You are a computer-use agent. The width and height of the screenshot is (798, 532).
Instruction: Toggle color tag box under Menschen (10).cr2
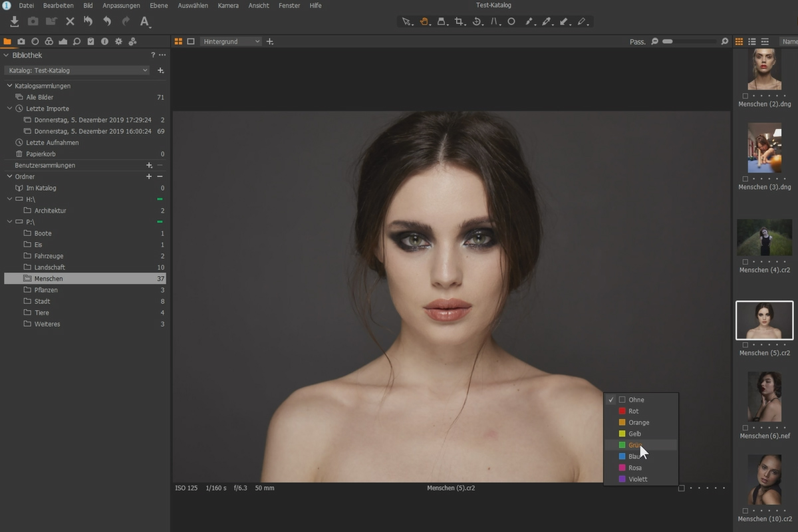click(x=745, y=511)
